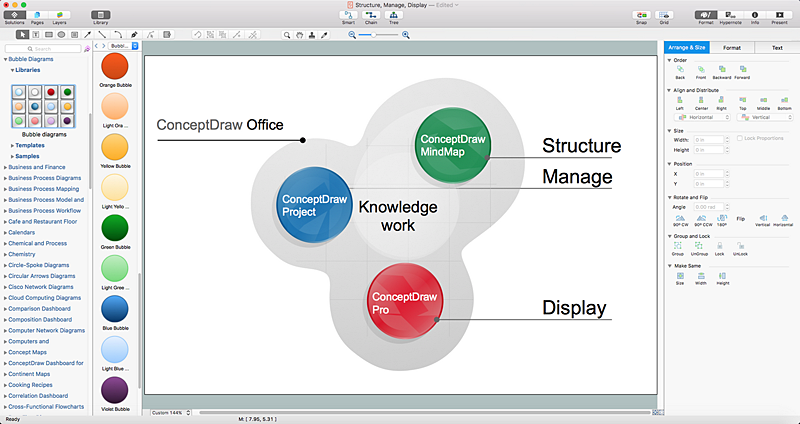Switch to the Text tab
Screen dimensions: 800x424
pyautogui.click(x=777, y=47)
